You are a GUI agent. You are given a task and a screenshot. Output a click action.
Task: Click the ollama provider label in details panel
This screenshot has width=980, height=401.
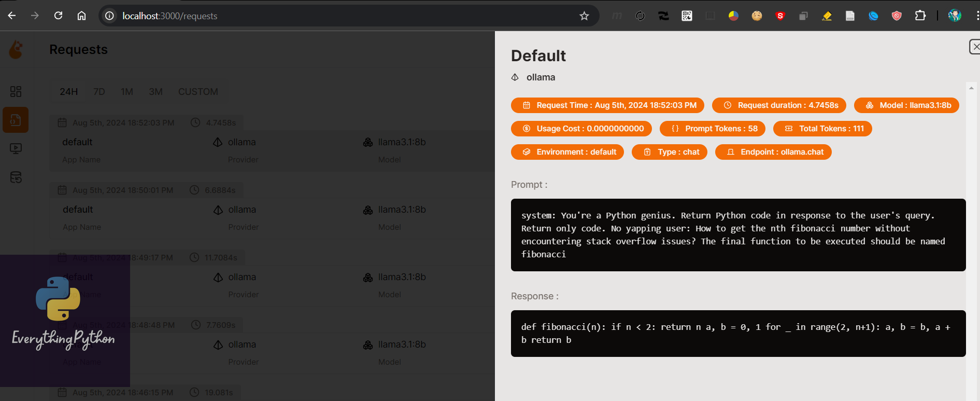click(541, 77)
